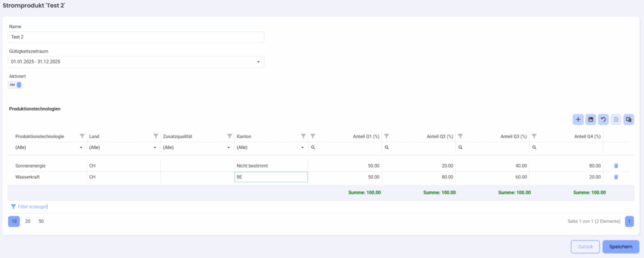Delete the Sonnenenergie row via trash icon
644x258 pixels.
(616, 166)
